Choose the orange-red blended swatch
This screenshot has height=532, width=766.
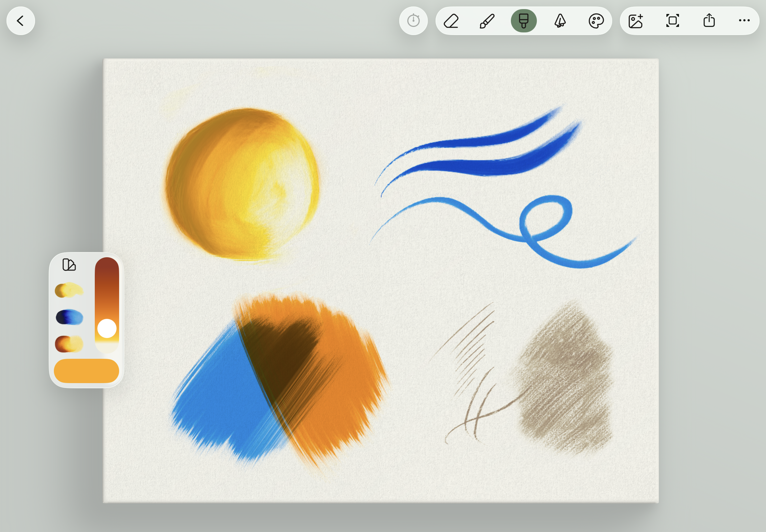click(x=69, y=344)
